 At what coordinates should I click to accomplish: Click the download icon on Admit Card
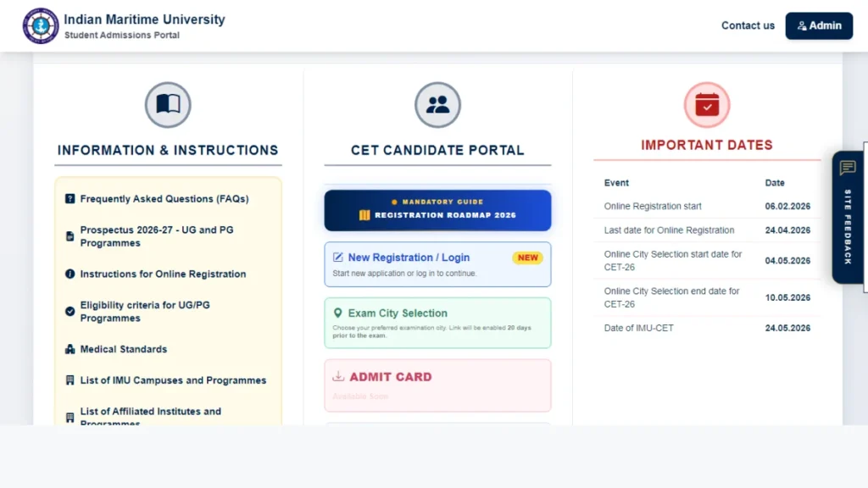(x=338, y=377)
